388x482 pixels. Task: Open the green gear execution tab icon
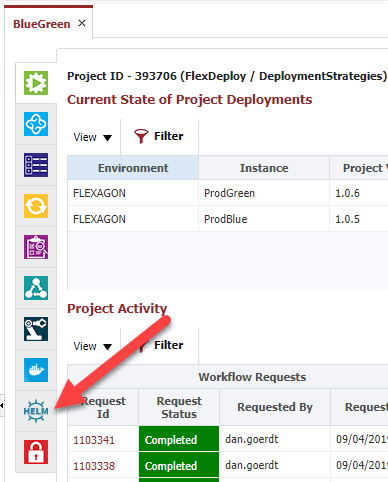(x=36, y=83)
